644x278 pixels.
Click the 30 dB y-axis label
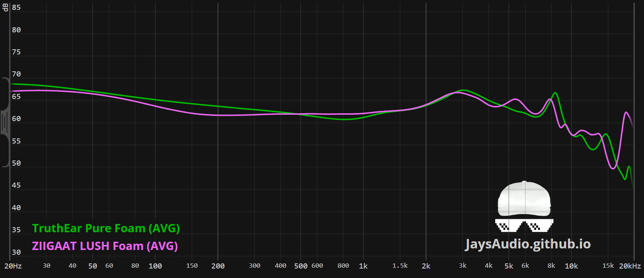[x=16, y=252]
